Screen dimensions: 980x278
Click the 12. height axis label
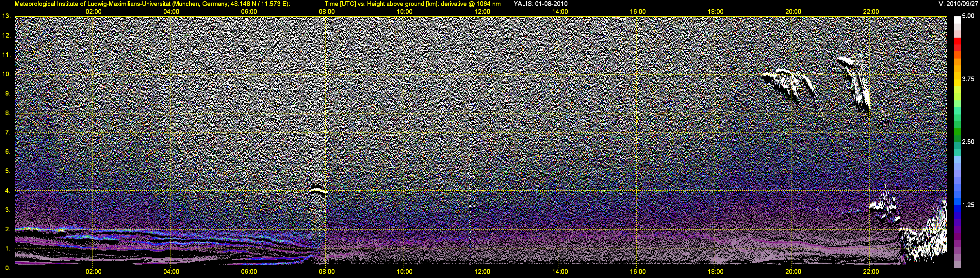(x=6, y=35)
